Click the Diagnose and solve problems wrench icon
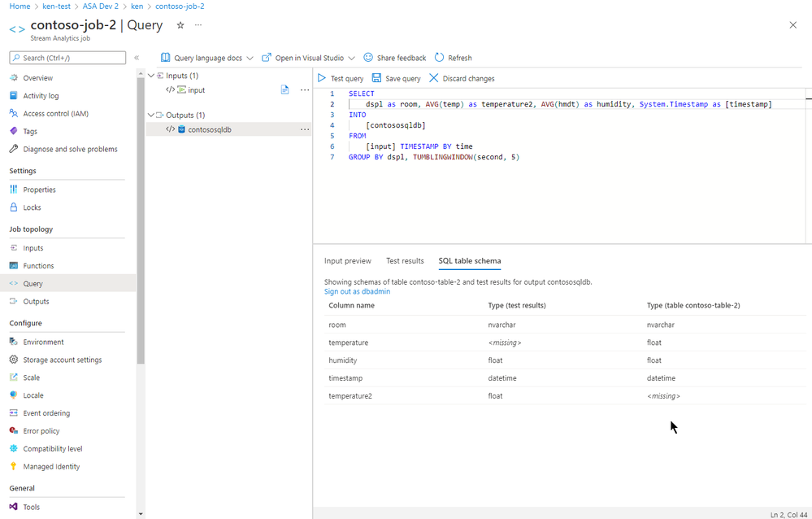Viewport: 812px width, 519px height. pyautogui.click(x=14, y=149)
